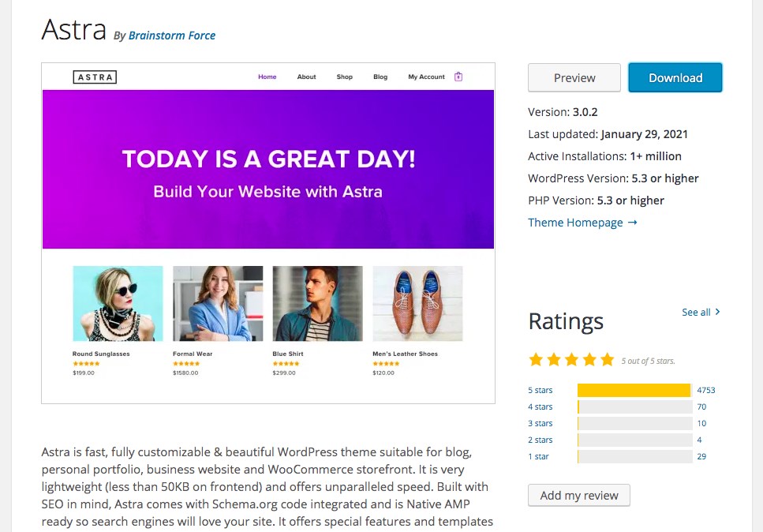Click the TODAY IS A GREAT DAY! banner headline
Viewport: 763px width, 532px height.
[268, 159]
